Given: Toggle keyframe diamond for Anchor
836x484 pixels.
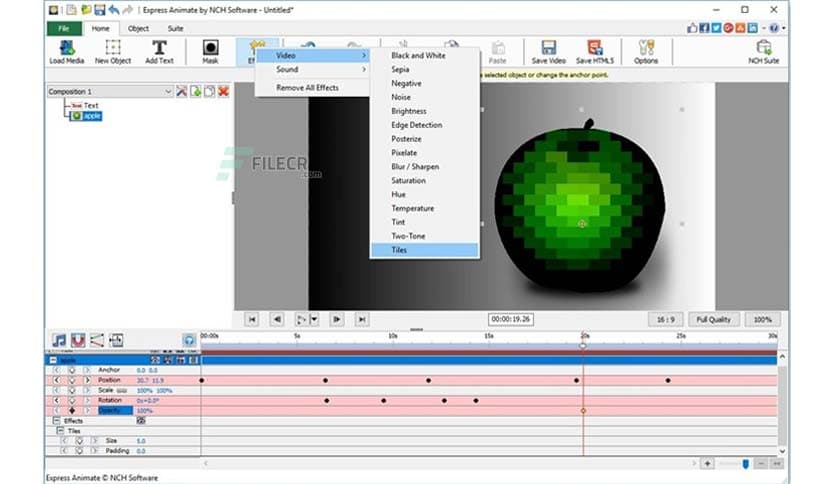Looking at the screenshot, I should [71, 370].
